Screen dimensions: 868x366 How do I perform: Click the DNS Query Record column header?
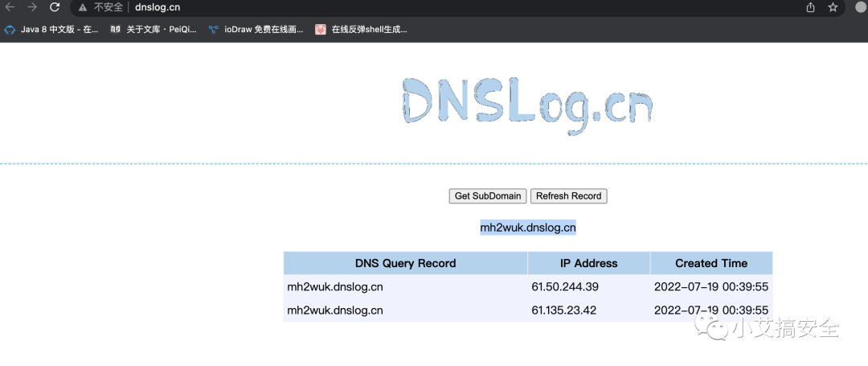tap(405, 264)
